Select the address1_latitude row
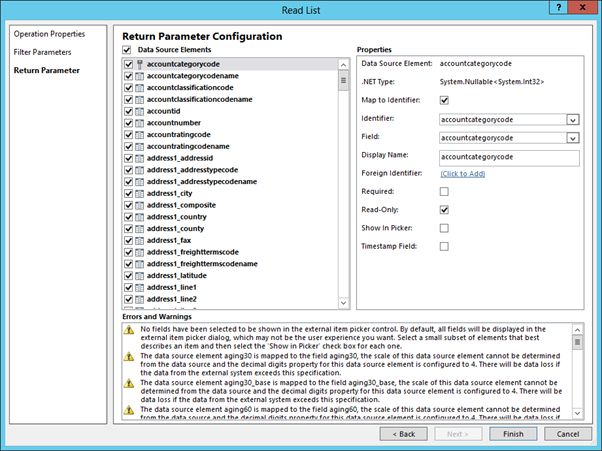602x451 pixels. 230,276
